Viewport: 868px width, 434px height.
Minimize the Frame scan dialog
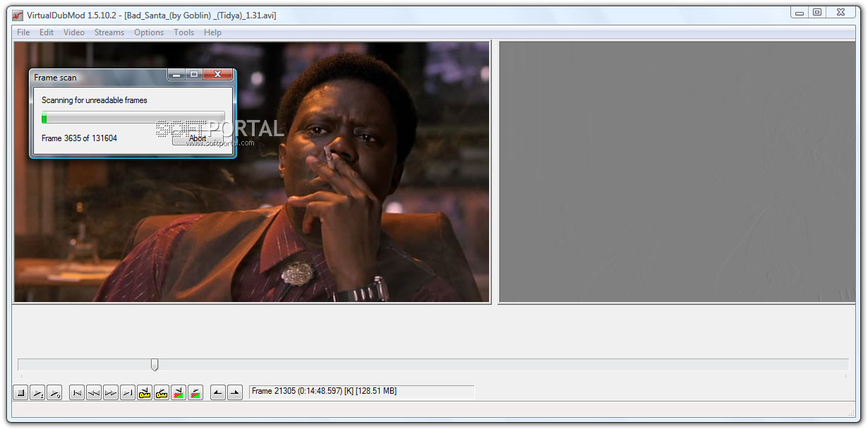(x=176, y=74)
